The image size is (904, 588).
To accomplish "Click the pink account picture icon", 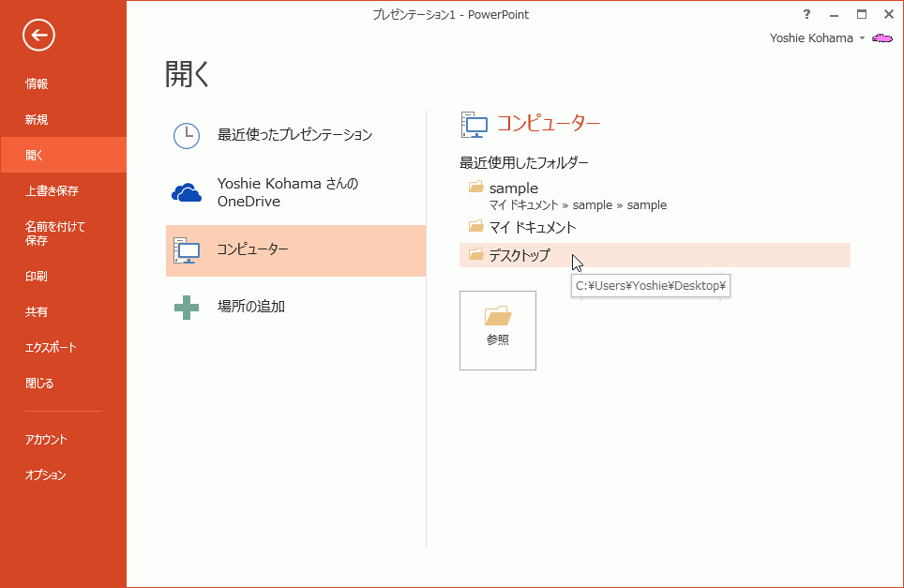I will (x=882, y=38).
